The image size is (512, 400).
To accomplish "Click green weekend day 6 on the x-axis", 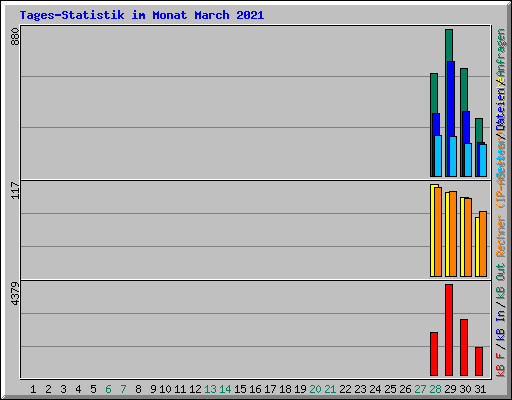I will pyautogui.click(x=108, y=389).
